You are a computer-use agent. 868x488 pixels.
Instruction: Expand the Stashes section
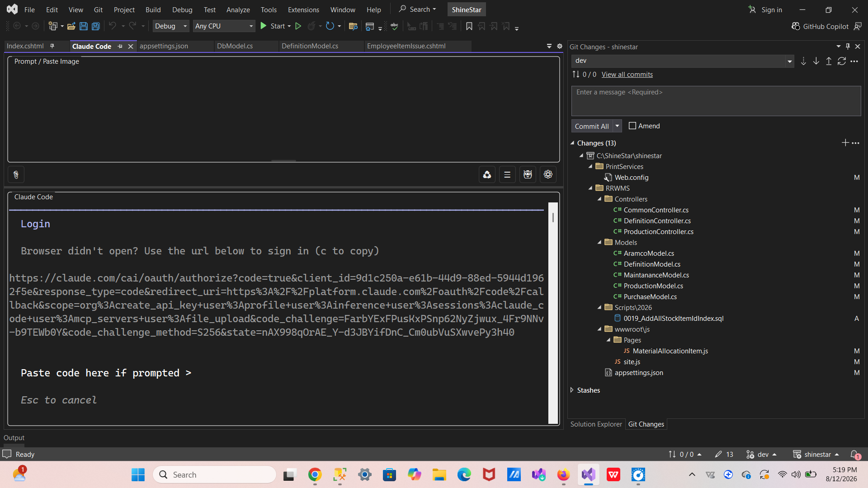572,390
